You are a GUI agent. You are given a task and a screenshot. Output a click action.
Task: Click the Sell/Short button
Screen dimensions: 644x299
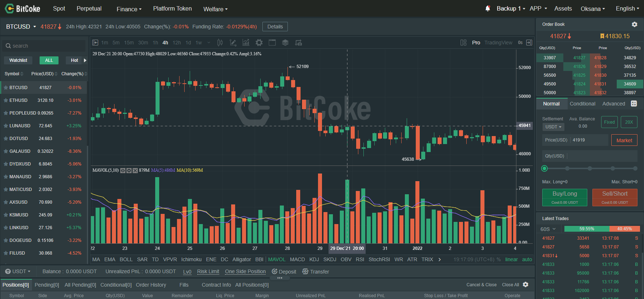pyautogui.click(x=615, y=198)
